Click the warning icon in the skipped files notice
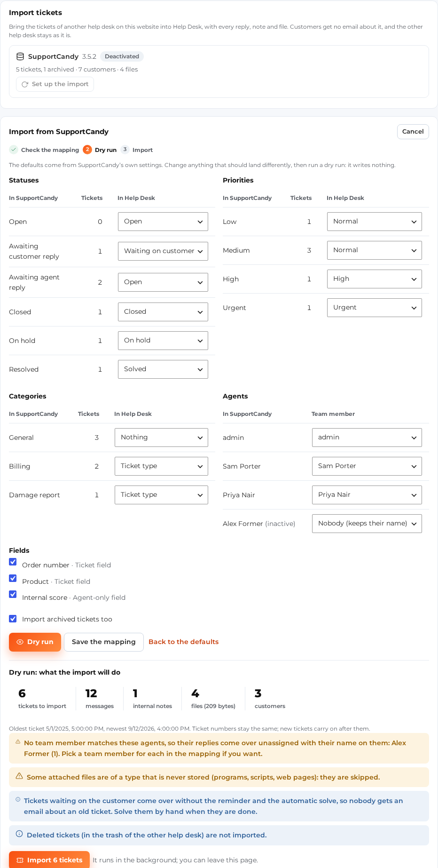Viewport: 438px width, 868px height. 19,776
